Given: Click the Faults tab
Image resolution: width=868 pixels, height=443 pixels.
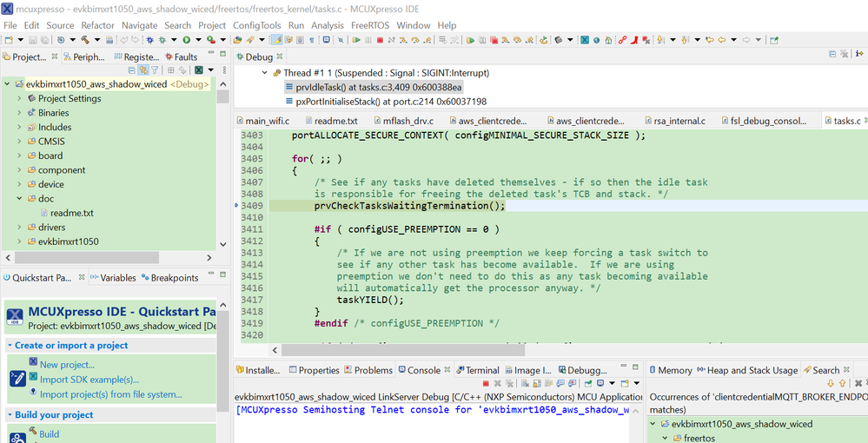Looking at the screenshot, I should pos(182,57).
